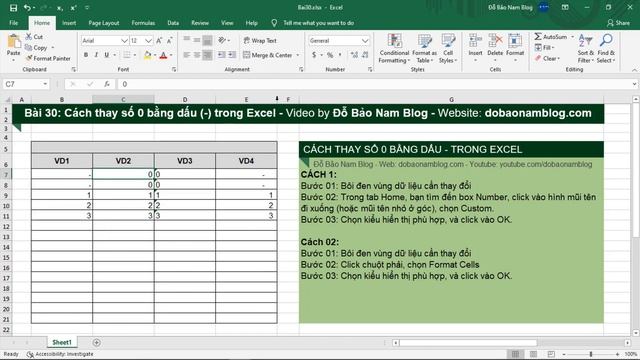Click Increase Decimal icon
640x360 pixels.
[354, 55]
